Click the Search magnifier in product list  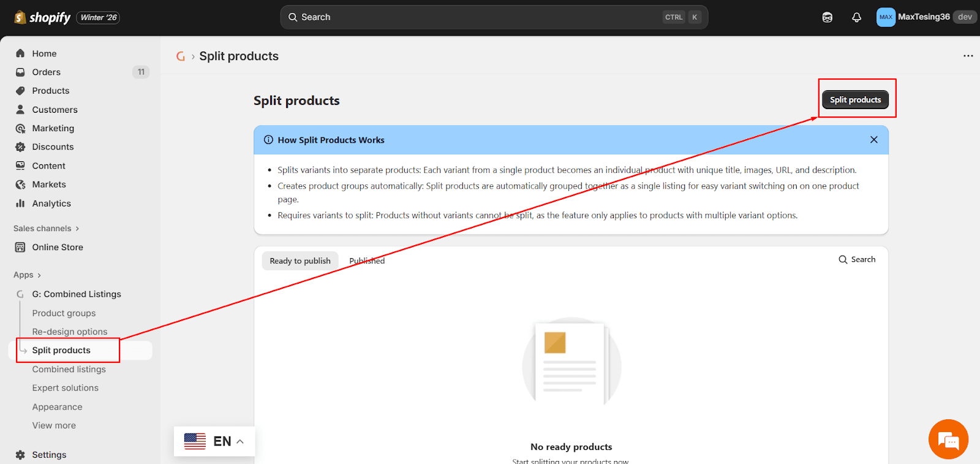tap(843, 259)
